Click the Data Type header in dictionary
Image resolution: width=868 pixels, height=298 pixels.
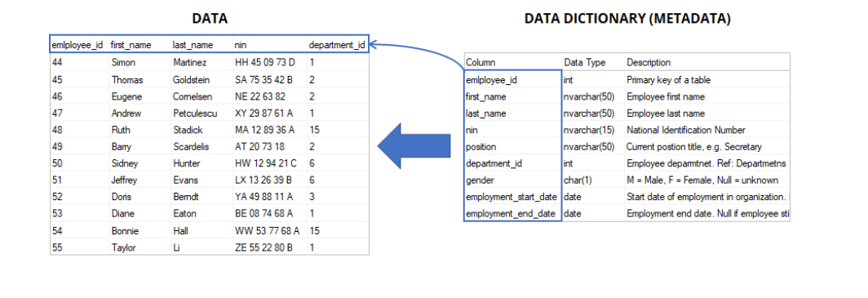tap(585, 63)
